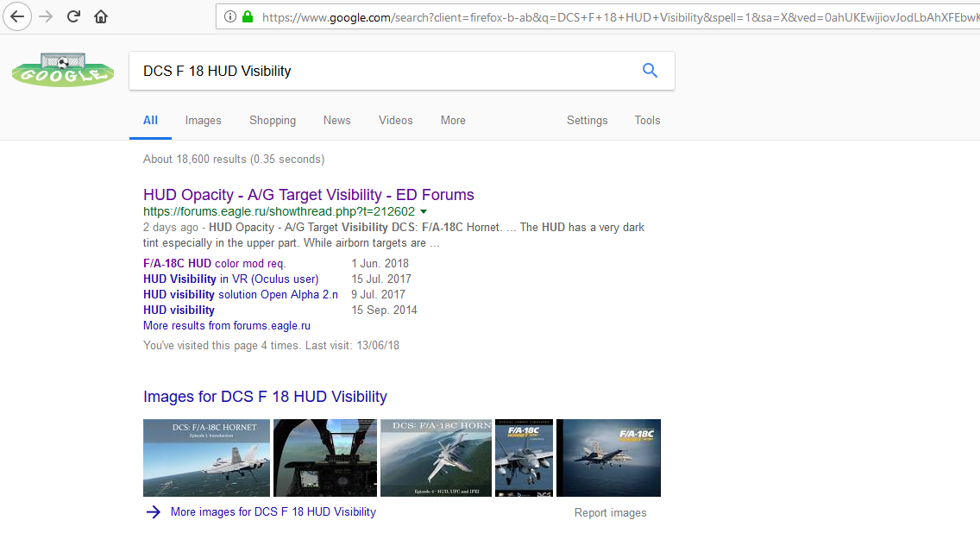980x533 pixels.
Task: Click the browser URL address bar
Action: pos(598,17)
